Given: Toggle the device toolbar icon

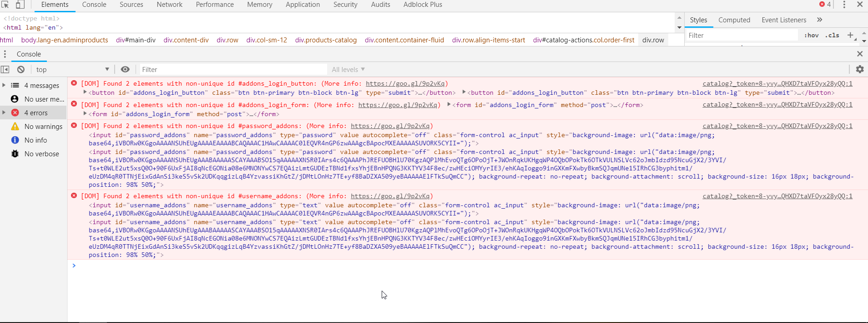Looking at the screenshot, I should tap(20, 5).
